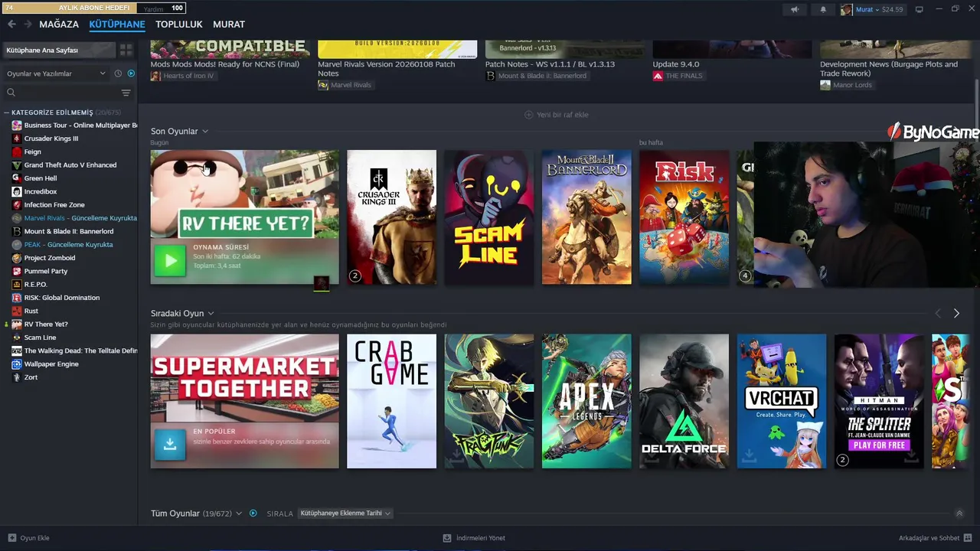Open the MURAT profile tab

[x=229, y=24]
